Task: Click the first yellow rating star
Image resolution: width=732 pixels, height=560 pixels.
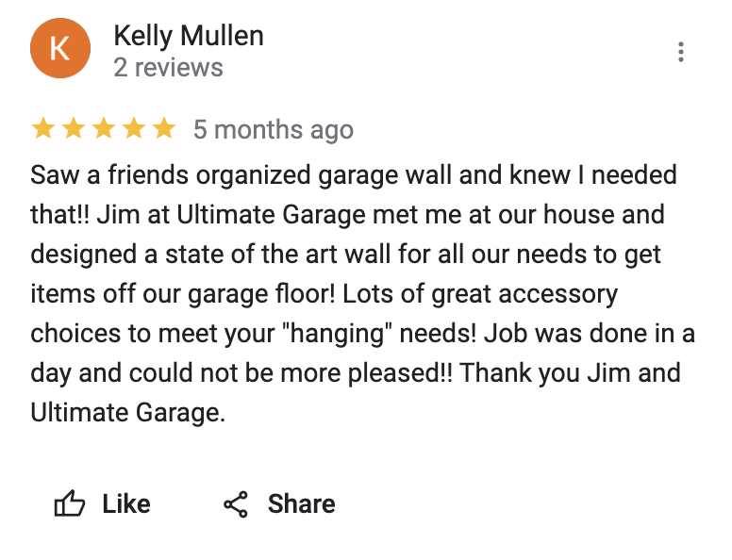Action: [43, 129]
